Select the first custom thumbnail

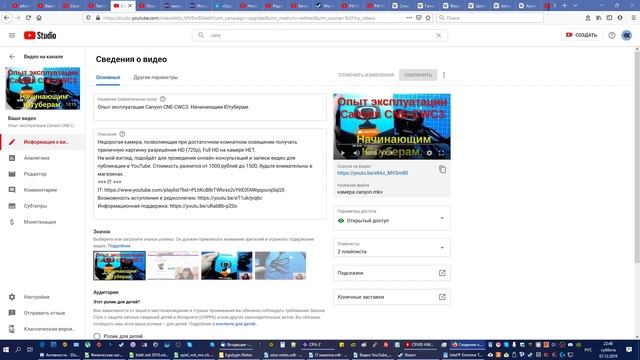pos(119,266)
